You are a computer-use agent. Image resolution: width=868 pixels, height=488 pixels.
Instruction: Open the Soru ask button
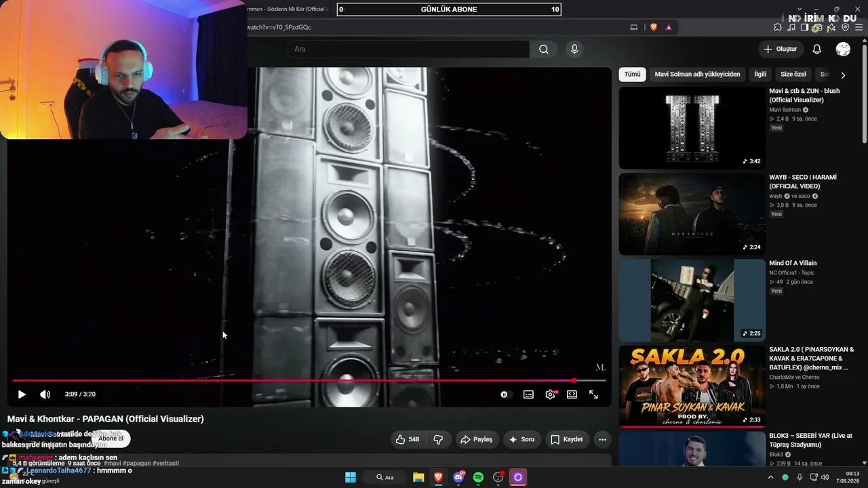coord(521,439)
